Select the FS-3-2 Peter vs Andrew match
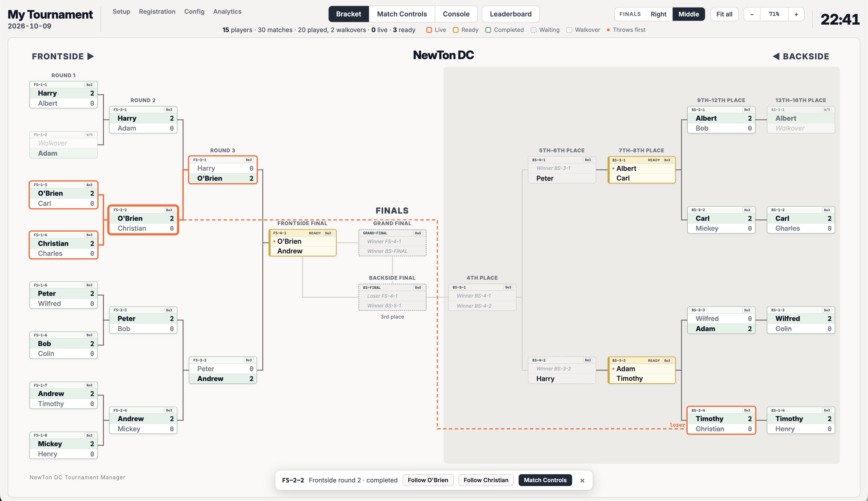This screenshot has height=501, width=868. [223, 370]
